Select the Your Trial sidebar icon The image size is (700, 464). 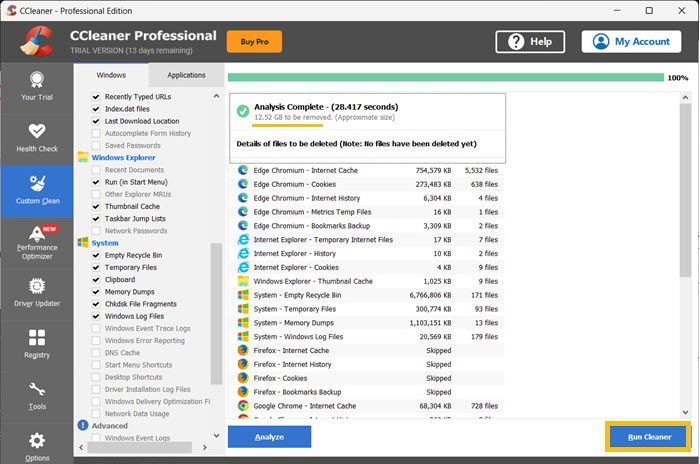pyautogui.click(x=37, y=80)
